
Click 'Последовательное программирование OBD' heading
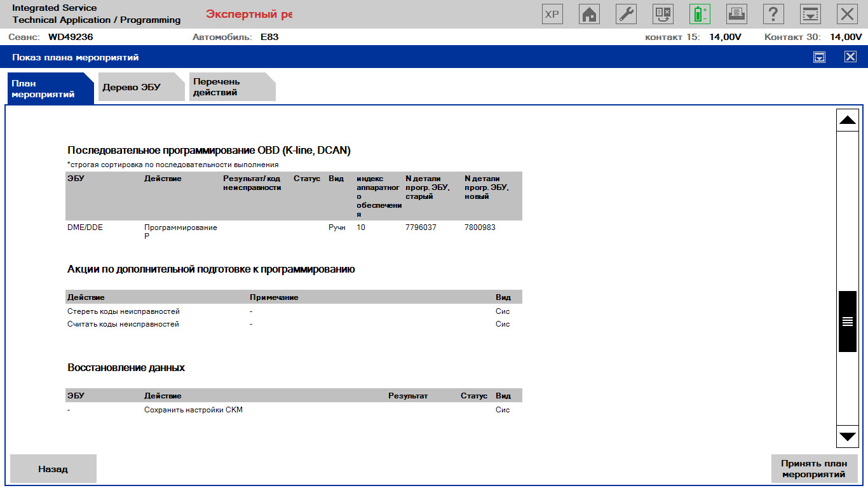coord(209,151)
